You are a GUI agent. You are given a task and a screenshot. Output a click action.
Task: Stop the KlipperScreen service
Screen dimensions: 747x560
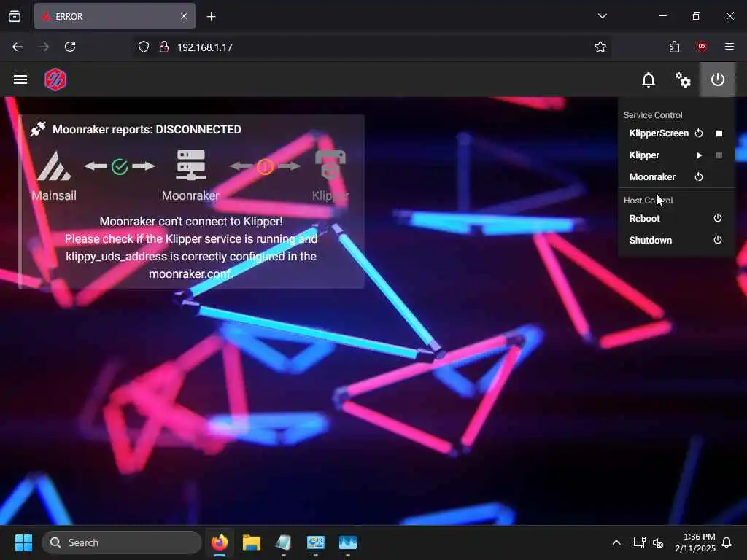point(719,133)
